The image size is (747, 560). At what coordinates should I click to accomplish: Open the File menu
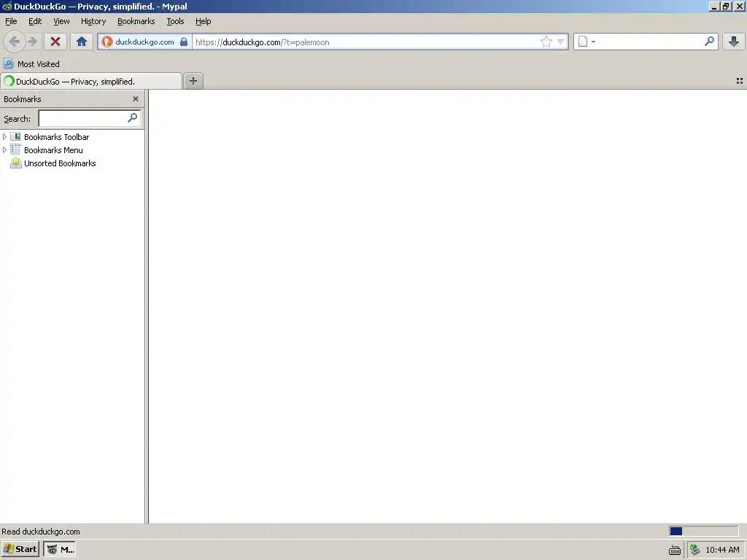(x=11, y=21)
